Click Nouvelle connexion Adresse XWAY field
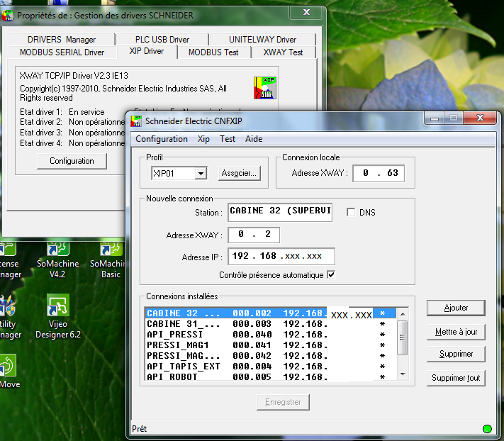Viewport: 504px width, 441px height. click(x=254, y=235)
